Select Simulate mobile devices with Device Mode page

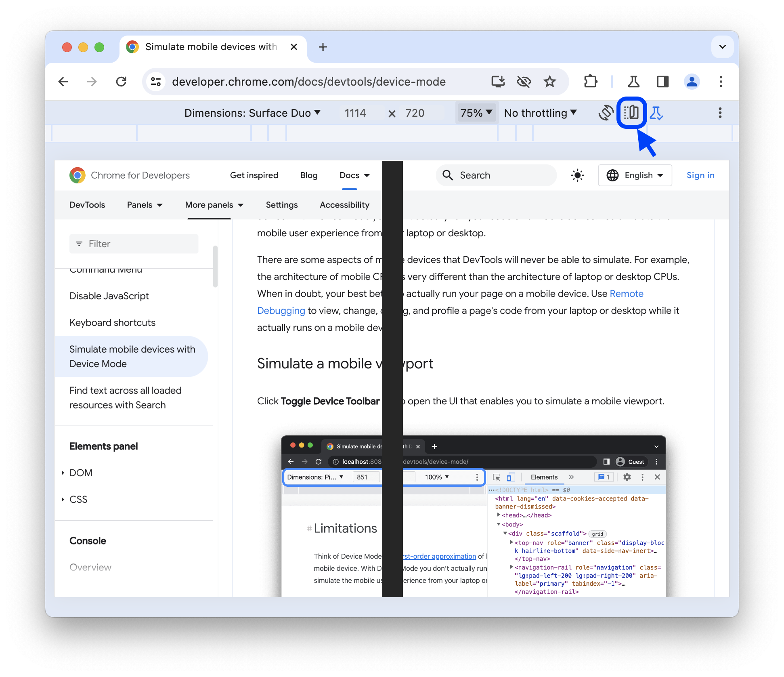pyautogui.click(x=131, y=356)
